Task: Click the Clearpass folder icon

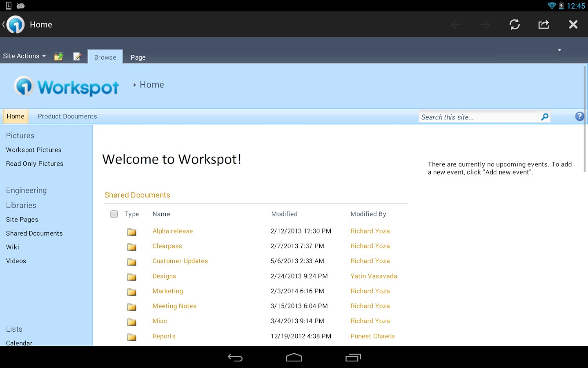Action: 131,247
